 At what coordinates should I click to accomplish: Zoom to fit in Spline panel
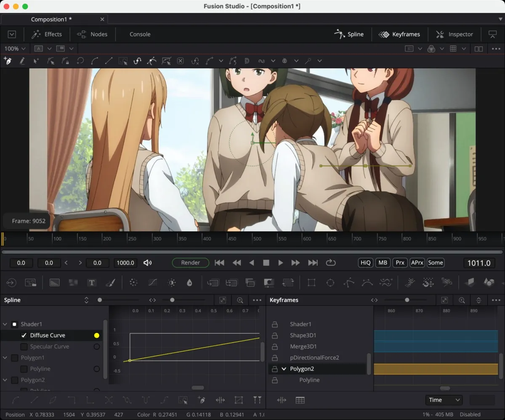(x=223, y=300)
